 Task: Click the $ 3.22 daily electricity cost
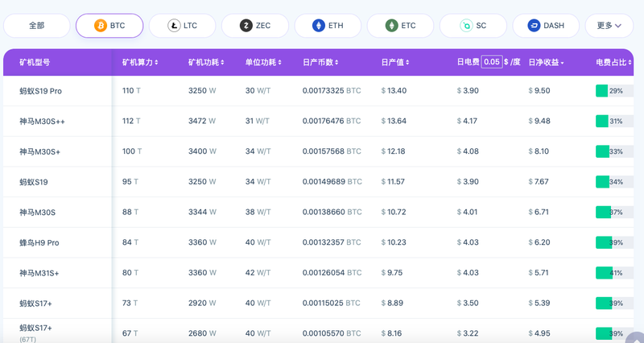tap(468, 333)
